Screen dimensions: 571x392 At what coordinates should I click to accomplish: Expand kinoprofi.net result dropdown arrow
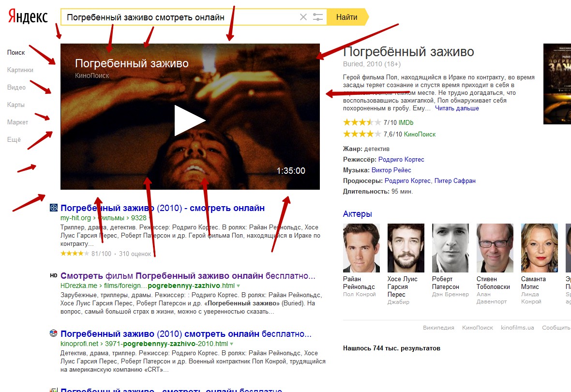232,344
